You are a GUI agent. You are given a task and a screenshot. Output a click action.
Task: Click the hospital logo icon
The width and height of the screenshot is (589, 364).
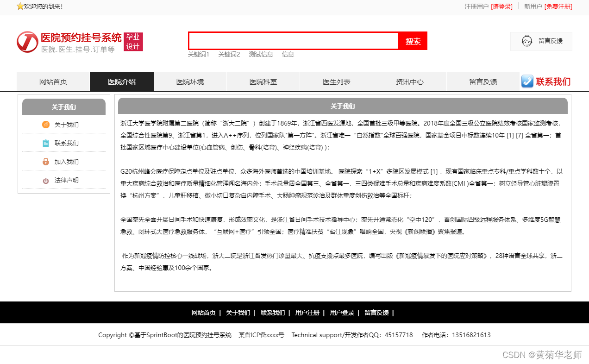click(x=27, y=41)
